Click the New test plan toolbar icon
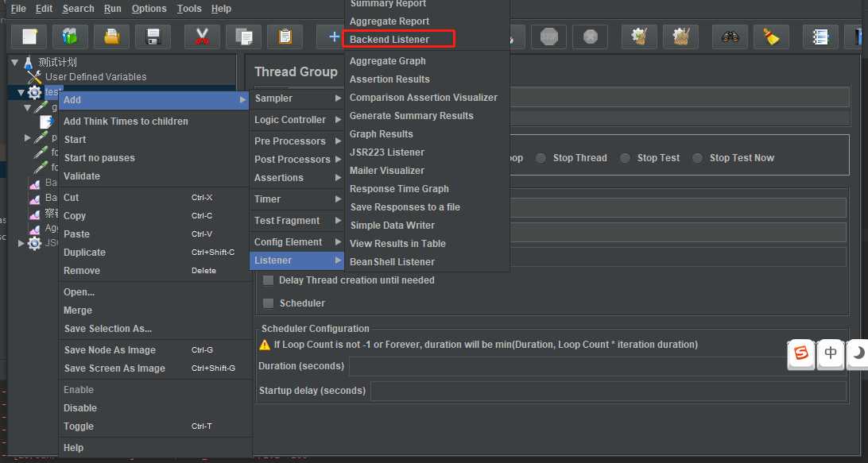Image resolution: width=868 pixels, height=463 pixels. (x=29, y=37)
